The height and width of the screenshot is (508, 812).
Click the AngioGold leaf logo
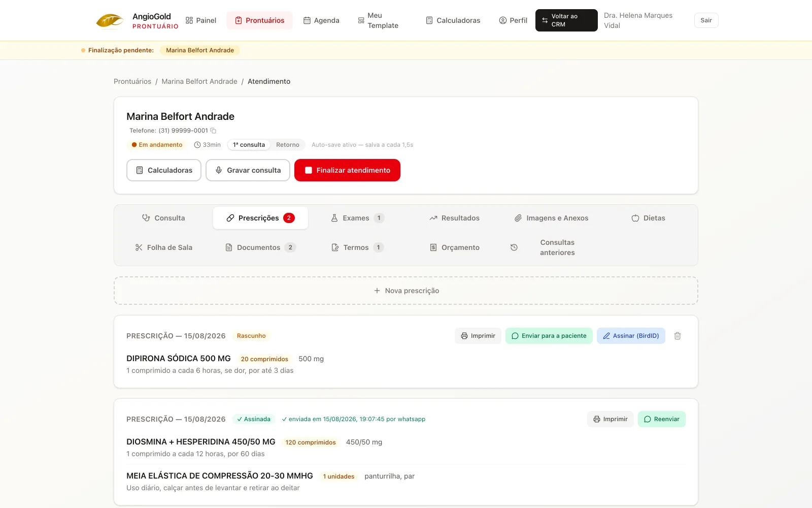[110, 21]
